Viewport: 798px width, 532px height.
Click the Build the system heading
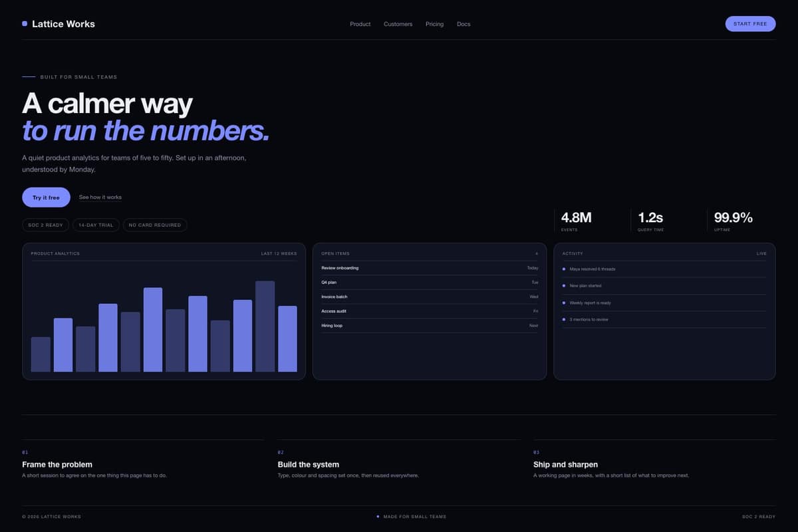point(309,465)
